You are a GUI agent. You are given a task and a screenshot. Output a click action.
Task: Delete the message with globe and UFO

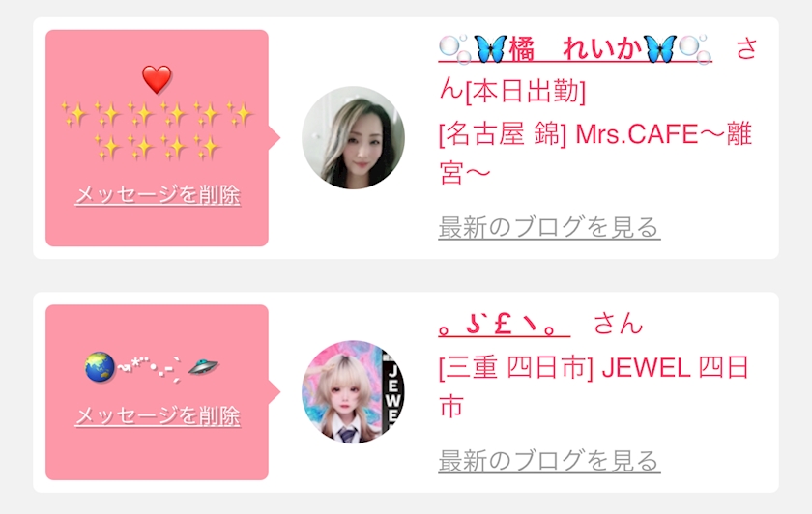158,416
